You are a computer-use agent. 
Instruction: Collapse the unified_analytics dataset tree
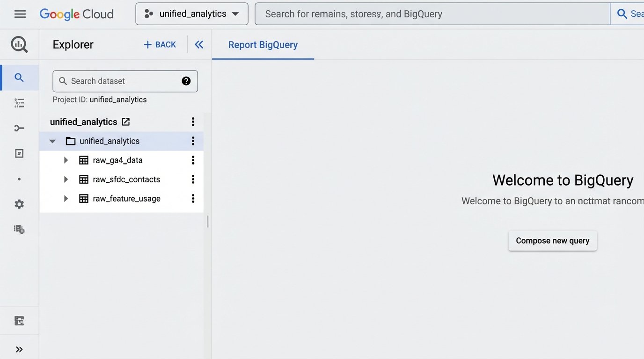click(x=52, y=141)
